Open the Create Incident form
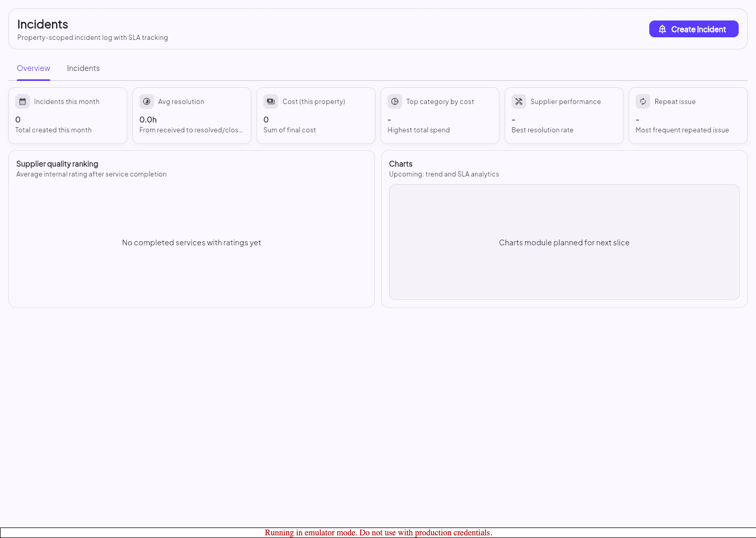Screen dimensions: 756x538 tap(694, 29)
